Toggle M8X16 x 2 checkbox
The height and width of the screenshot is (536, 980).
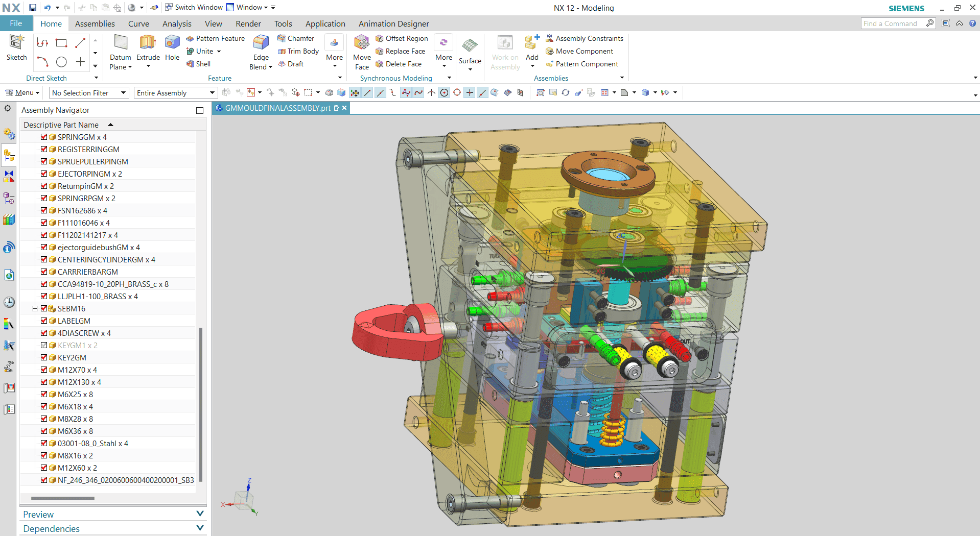[x=44, y=455]
